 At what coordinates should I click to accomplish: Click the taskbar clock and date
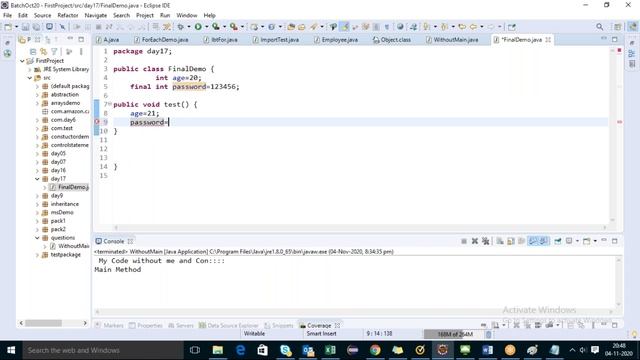click(x=619, y=350)
